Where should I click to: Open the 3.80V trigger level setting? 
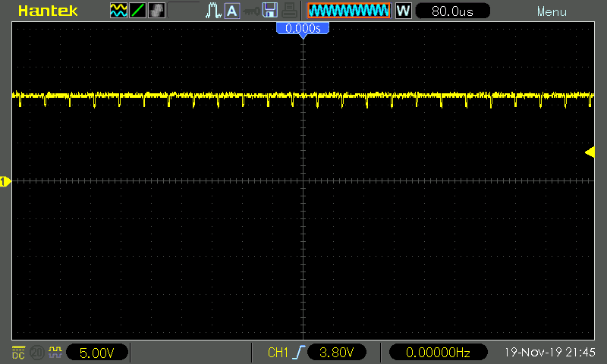[337, 353]
